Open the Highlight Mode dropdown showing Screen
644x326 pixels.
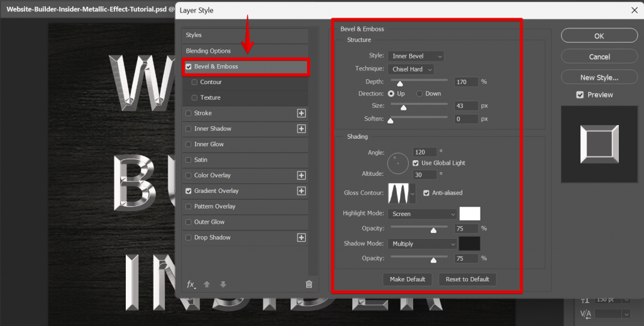[422, 214]
